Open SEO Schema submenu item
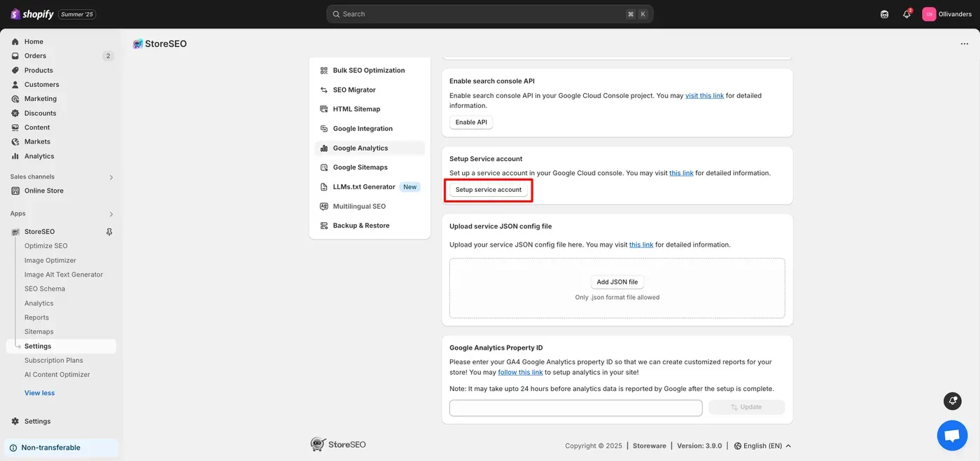Viewport: 980px width, 461px height. pyautogui.click(x=45, y=289)
